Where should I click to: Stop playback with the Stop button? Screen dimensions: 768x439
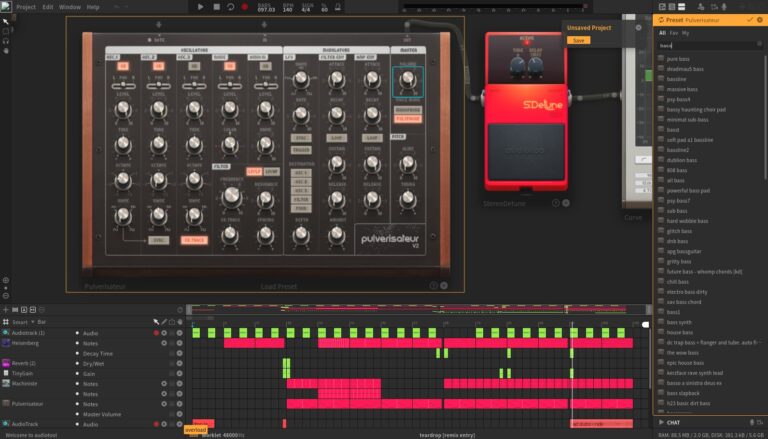pyautogui.click(x=216, y=7)
